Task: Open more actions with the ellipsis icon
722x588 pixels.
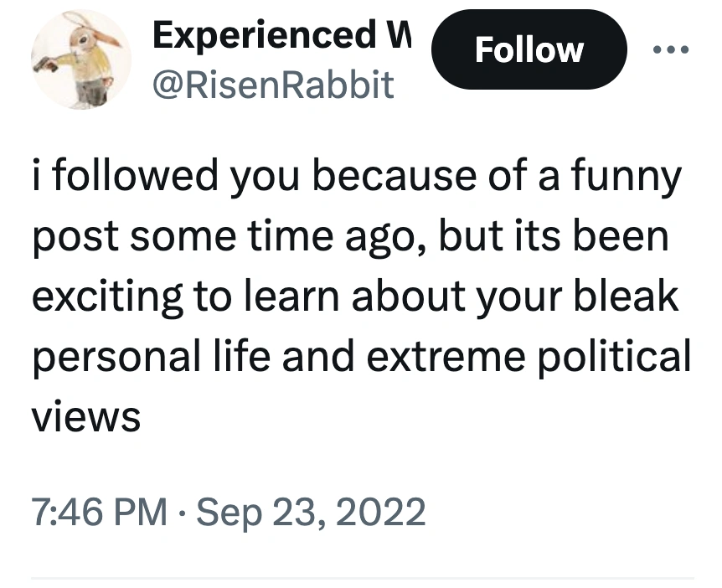Action: [670, 49]
